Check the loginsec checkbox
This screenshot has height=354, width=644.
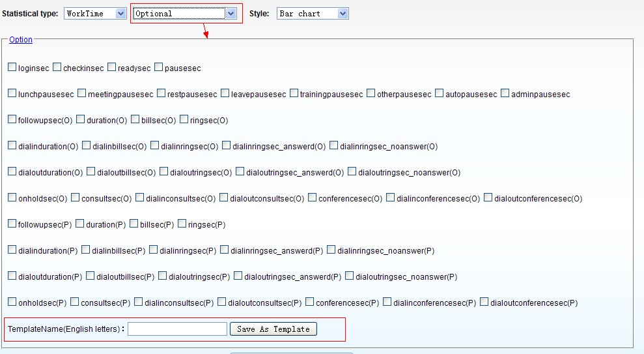click(12, 67)
